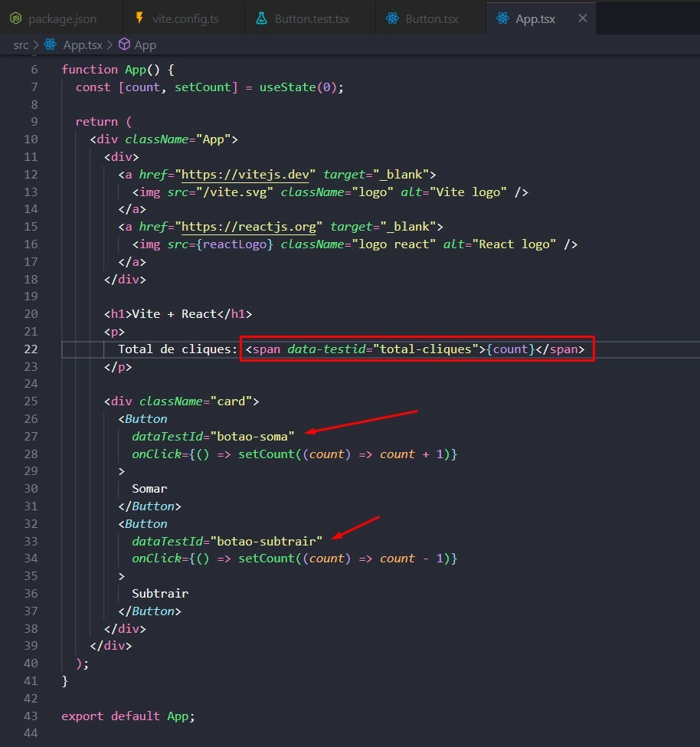Click the React icon on Button.tsx tab

pos(392,18)
